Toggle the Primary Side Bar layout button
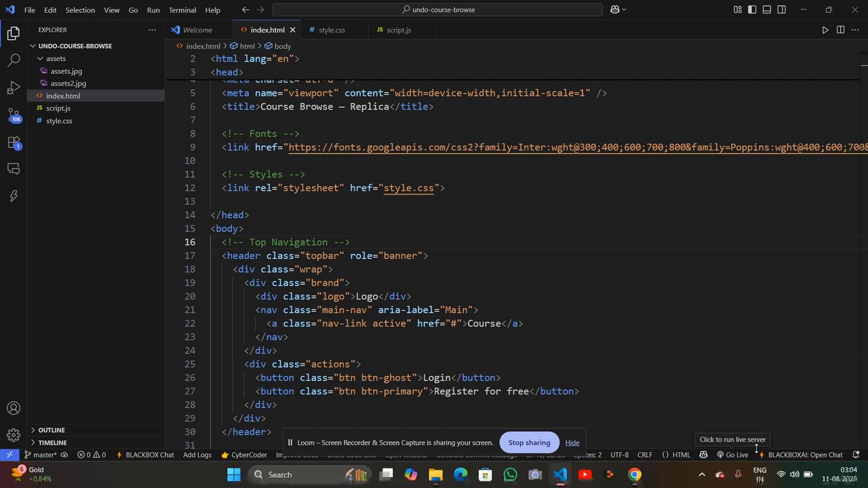This screenshot has width=868, height=488. pos(752,10)
